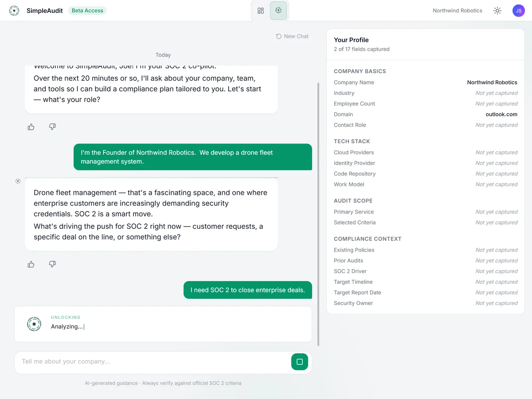
Task: Select the Industry field in the profile
Action: pos(426,93)
